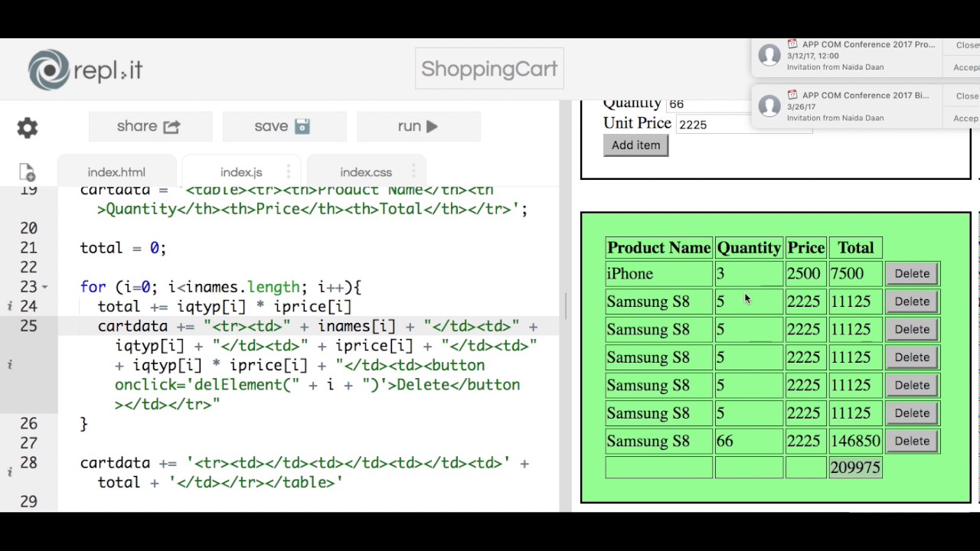Screen dimensions: 980x551
Task: Click the 'total = 0;' code line
Action: click(123, 248)
